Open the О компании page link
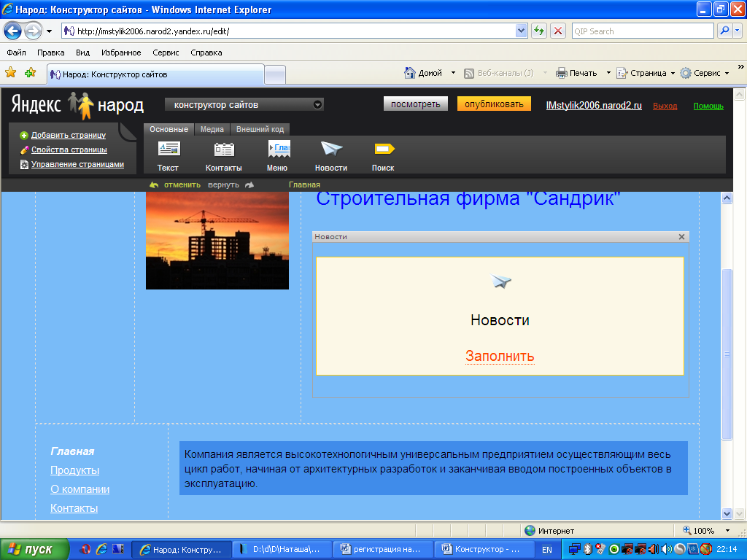 click(x=80, y=489)
